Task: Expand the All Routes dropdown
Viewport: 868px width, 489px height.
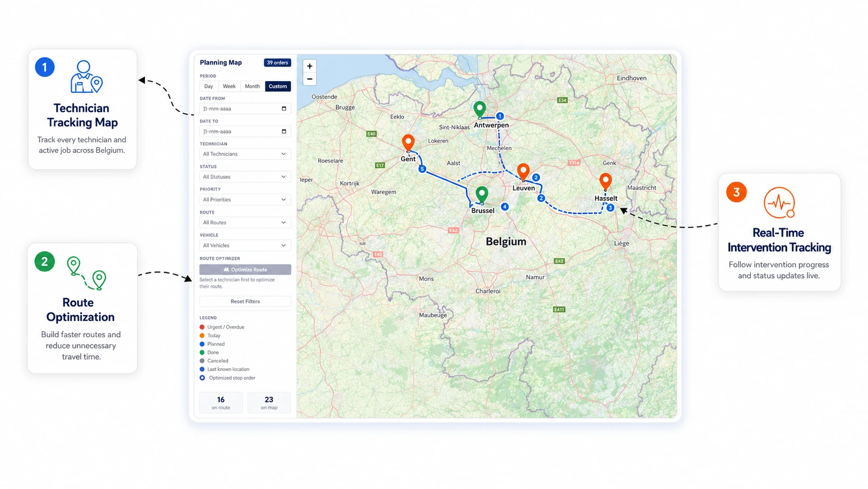Action: click(x=245, y=222)
